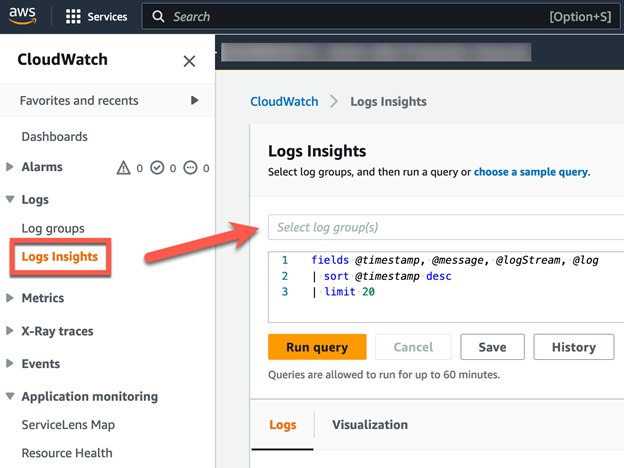624x468 pixels.
Task: Click the OK checkmark alarm icon
Action: (157, 168)
